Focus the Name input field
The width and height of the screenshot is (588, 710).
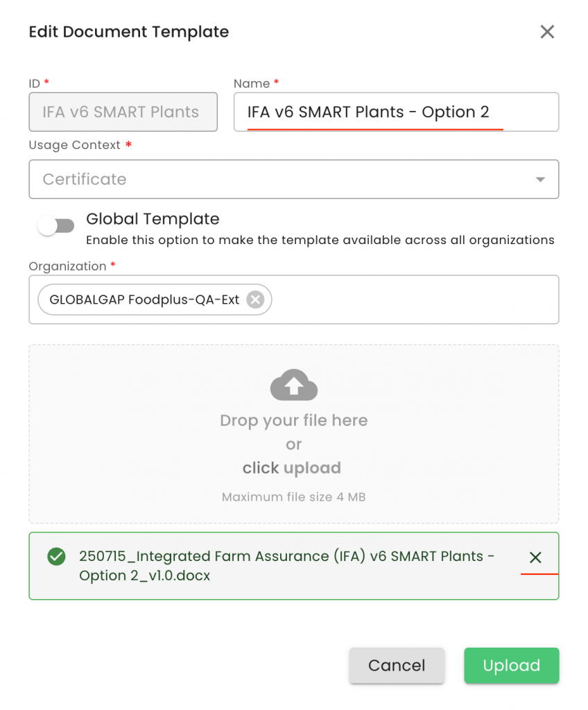[x=395, y=112]
